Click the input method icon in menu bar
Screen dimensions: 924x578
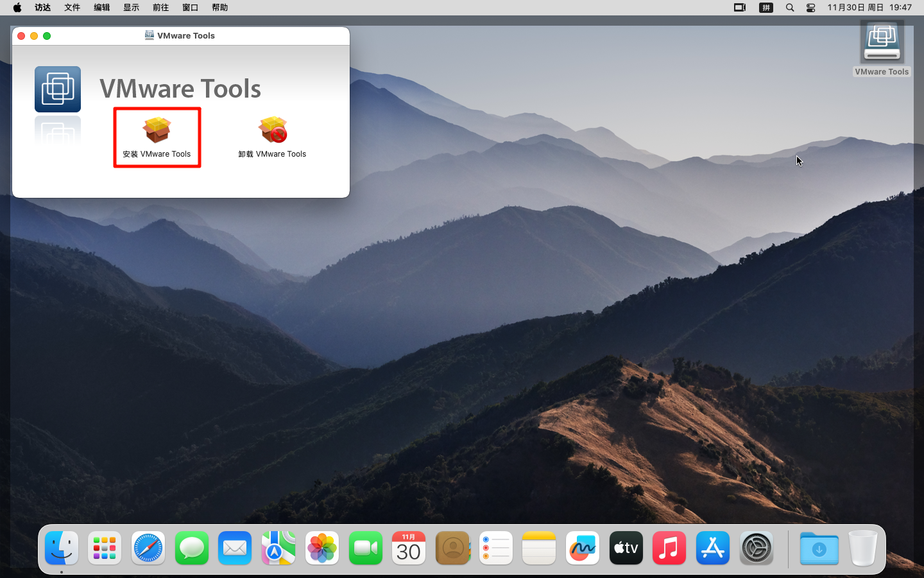pos(766,8)
